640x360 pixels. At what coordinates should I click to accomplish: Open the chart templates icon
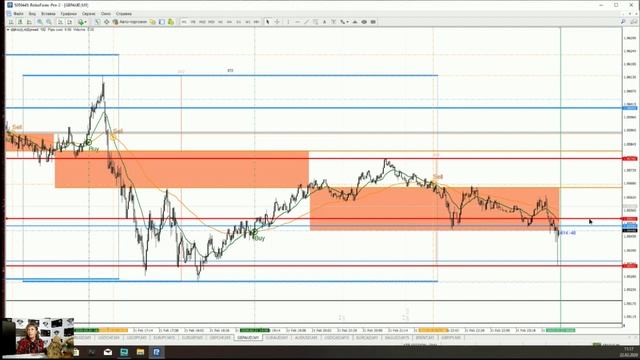[107, 22]
